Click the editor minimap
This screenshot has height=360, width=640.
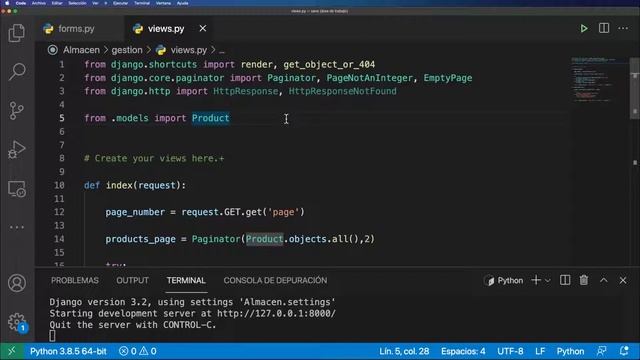(x=599, y=80)
